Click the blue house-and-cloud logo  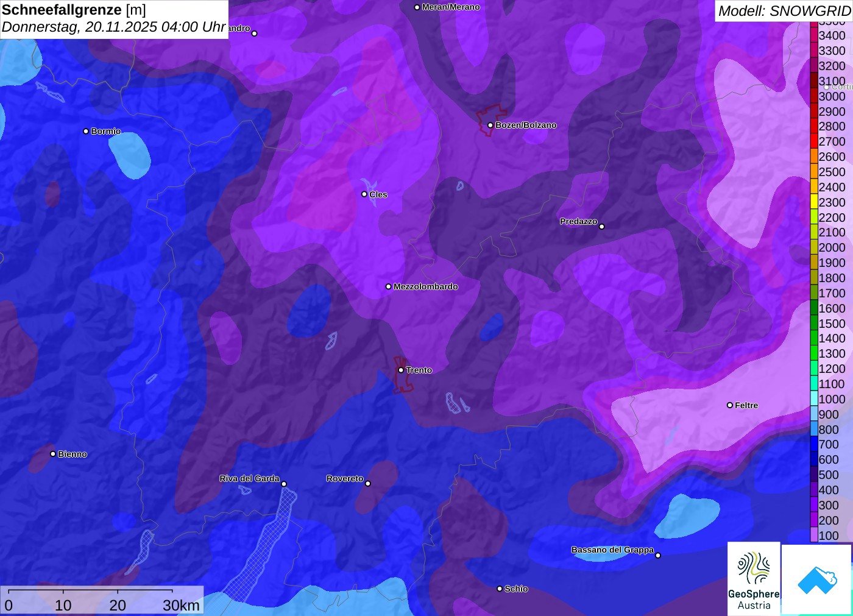click(816, 579)
